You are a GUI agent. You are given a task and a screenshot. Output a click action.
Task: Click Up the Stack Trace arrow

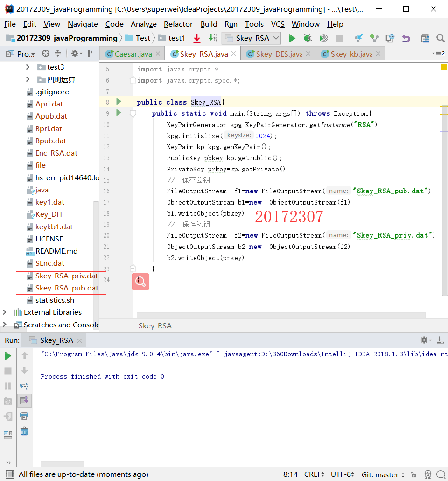coord(25,355)
